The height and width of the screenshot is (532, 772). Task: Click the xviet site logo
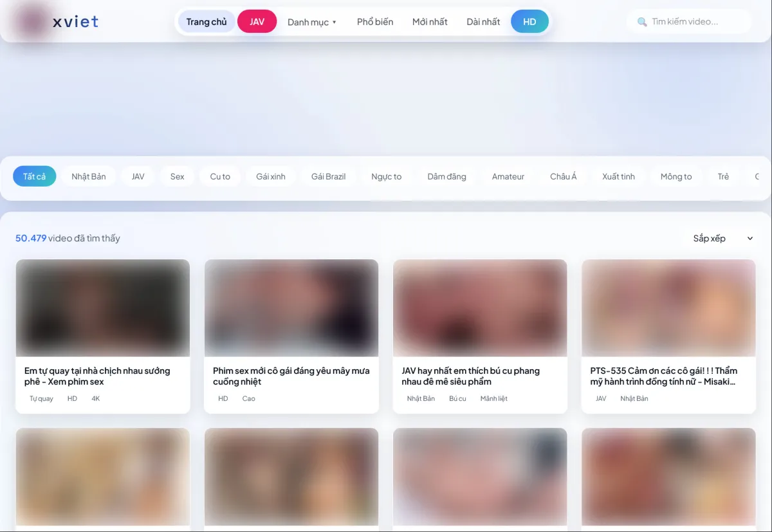59,22
